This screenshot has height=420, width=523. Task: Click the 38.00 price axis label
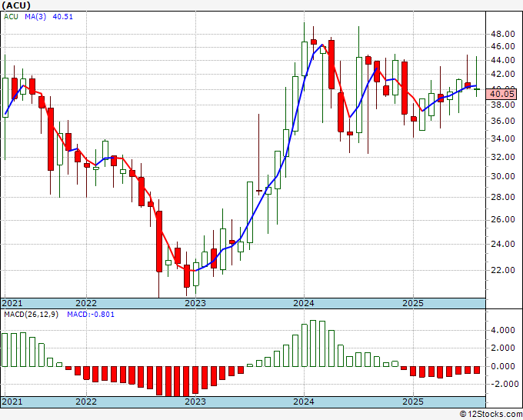point(502,105)
